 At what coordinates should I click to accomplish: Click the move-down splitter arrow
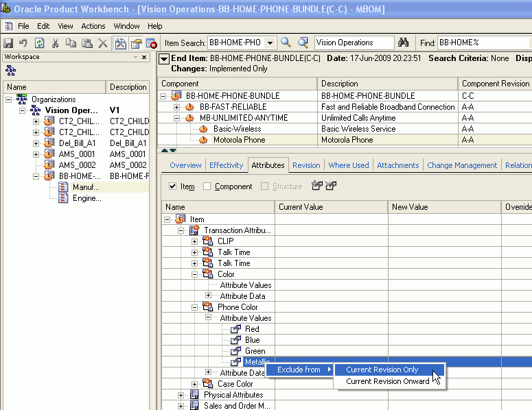[x=173, y=150]
